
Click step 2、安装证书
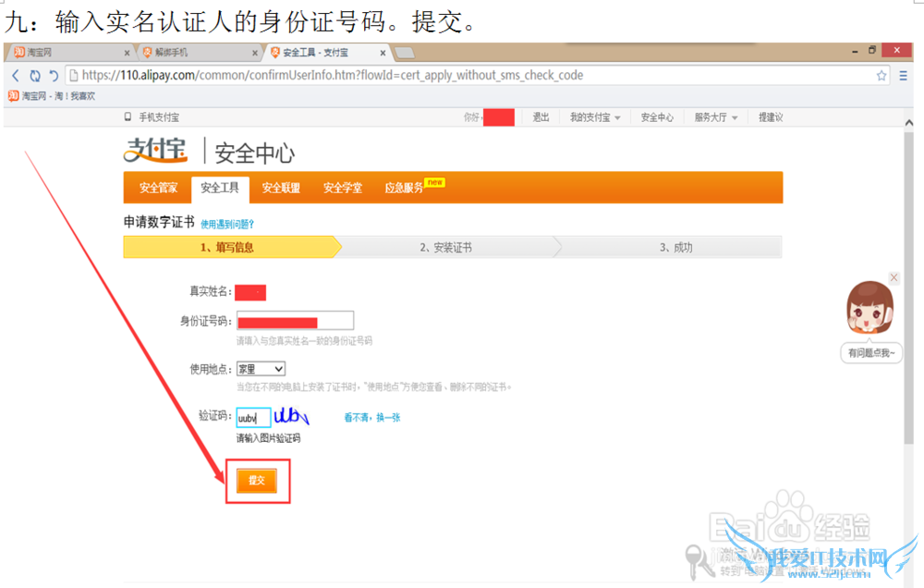[x=446, y=248]
